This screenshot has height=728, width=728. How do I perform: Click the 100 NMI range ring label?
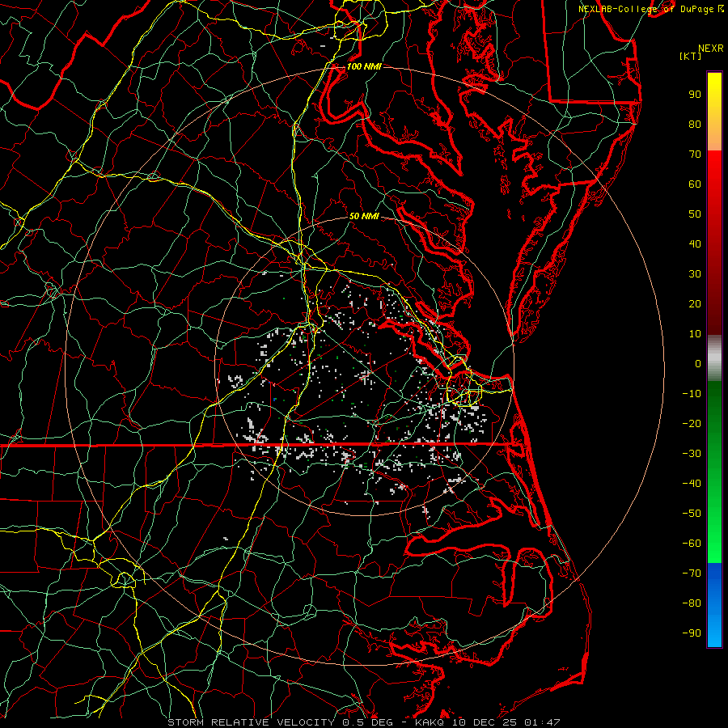[x=364, y=66]
